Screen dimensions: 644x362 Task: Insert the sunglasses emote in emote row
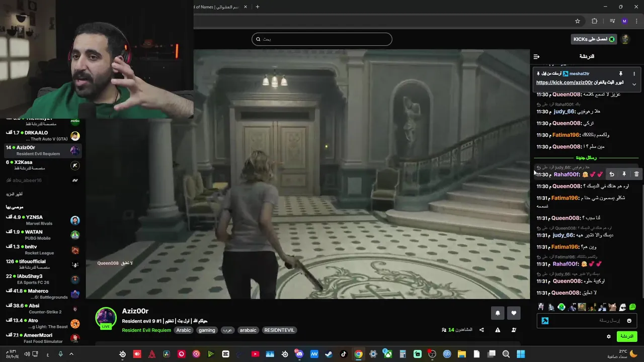pyautogui.click(x=622, y=307)
